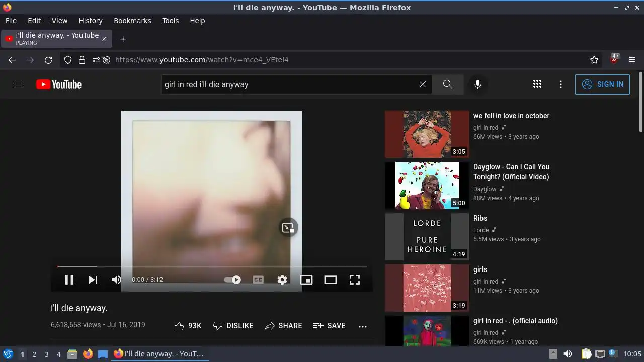The width and height of the screenshot is (644, 362).
Task: Go to the YouTube home logo
Action: [x=59, y=84]
